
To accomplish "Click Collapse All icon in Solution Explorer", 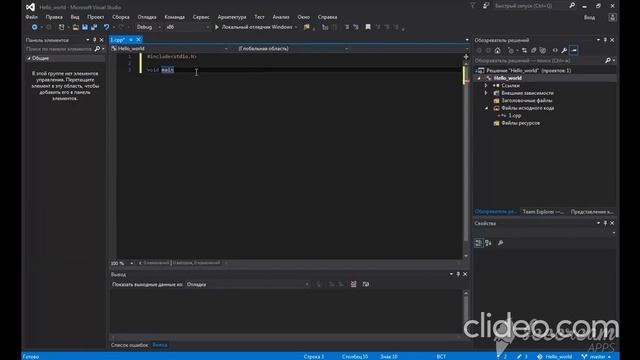I will (x=533, y=50).
